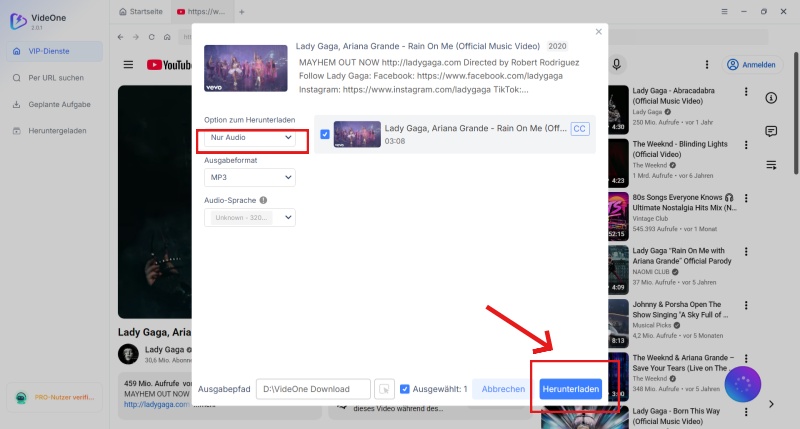Click the playlist queue icon on right panel

point(771,165)
